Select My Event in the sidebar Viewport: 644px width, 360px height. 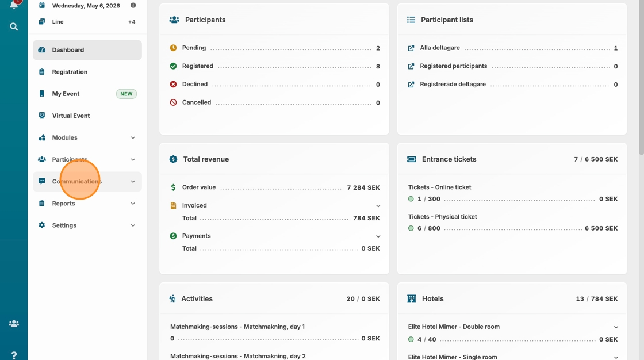point(66,94)
